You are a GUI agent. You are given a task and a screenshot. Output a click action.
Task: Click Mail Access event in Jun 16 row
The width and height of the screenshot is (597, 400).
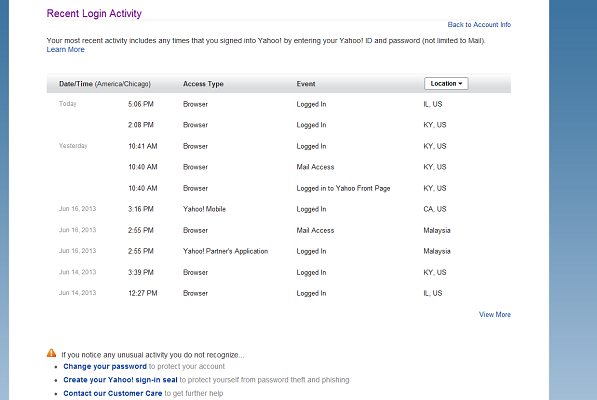pyautogui.click(x=315, y=231)
